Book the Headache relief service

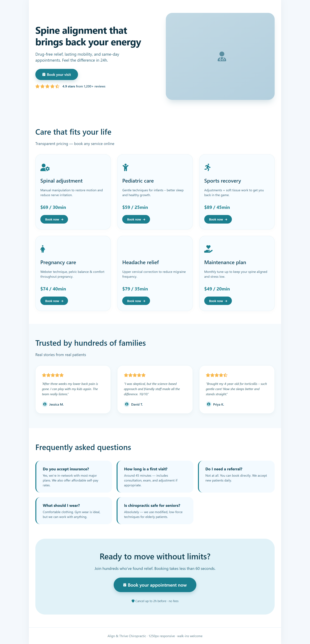pyautogui.click(x=136, y=301)
